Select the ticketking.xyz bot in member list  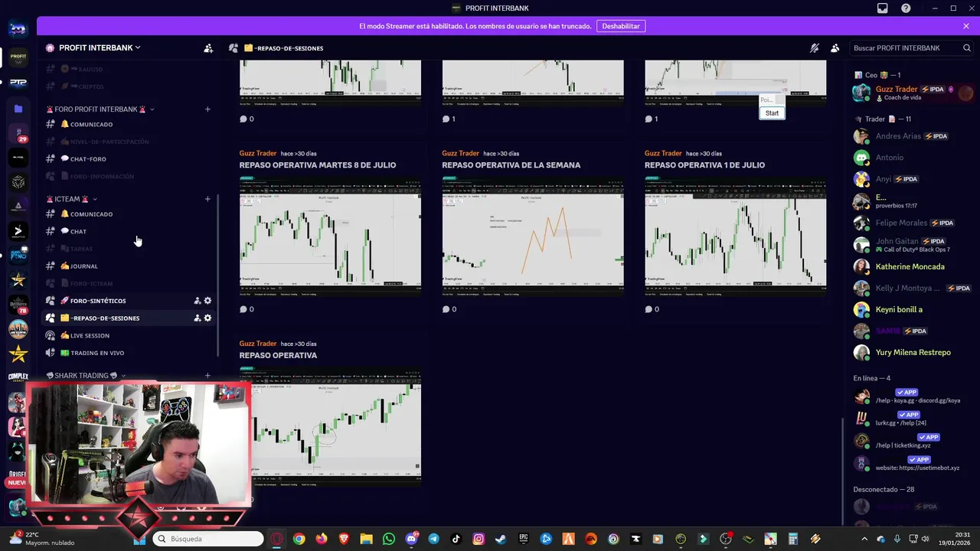click(911, 441)
